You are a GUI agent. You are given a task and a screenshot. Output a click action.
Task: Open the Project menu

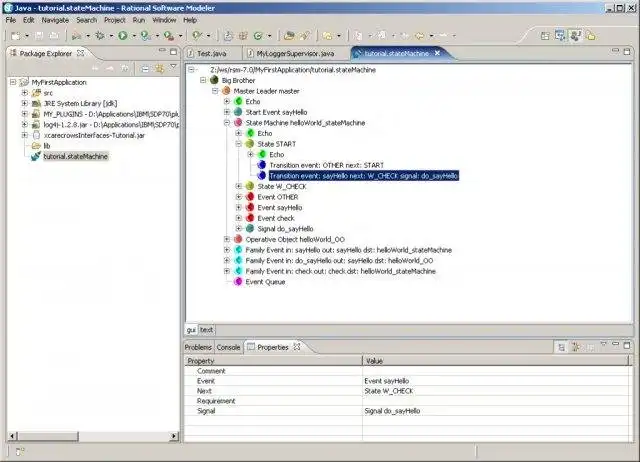pos(114,20)
